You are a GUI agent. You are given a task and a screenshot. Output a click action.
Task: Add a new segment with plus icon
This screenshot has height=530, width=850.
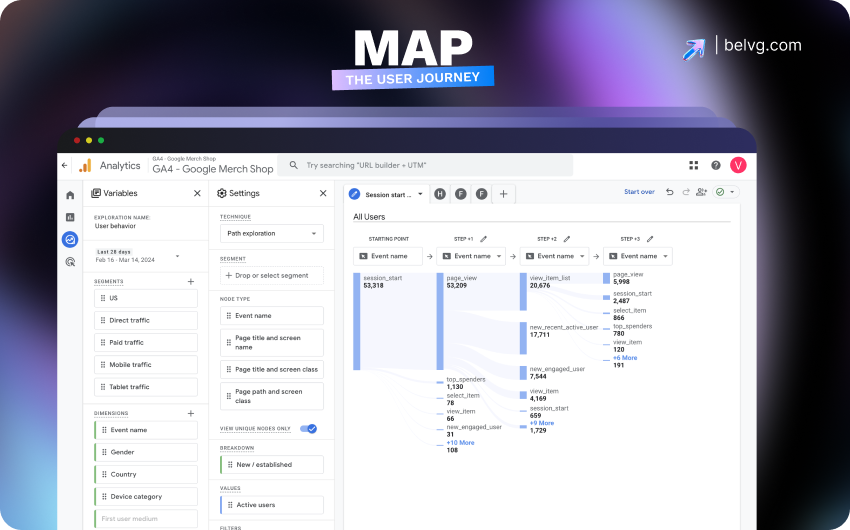[x=191, y=281]
